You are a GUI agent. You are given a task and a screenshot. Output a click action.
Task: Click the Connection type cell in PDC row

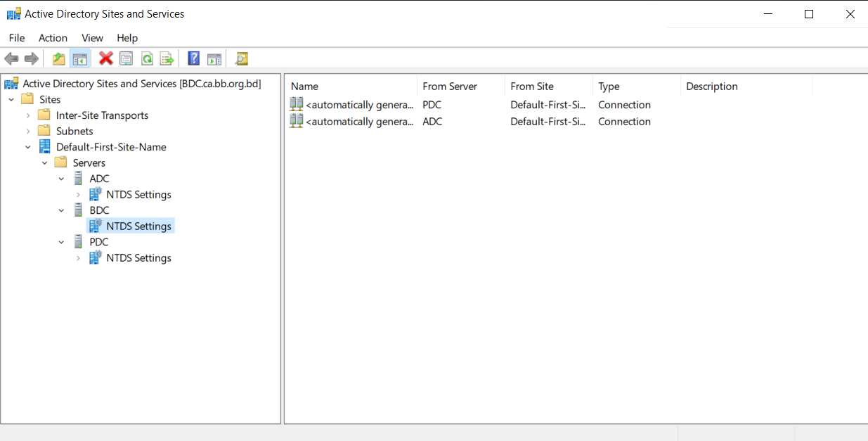pos(624,105)
